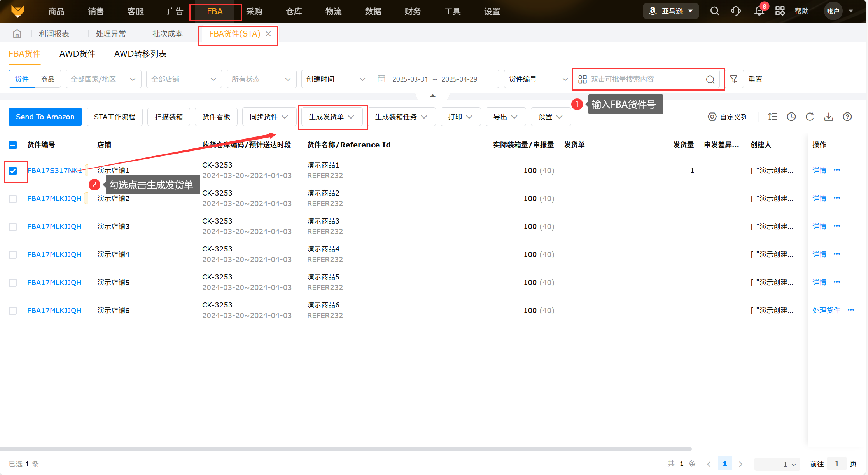Check the 演示店铺3 row checkbox
This screenshot has height=475, width=868.
[x=13, y=227]
